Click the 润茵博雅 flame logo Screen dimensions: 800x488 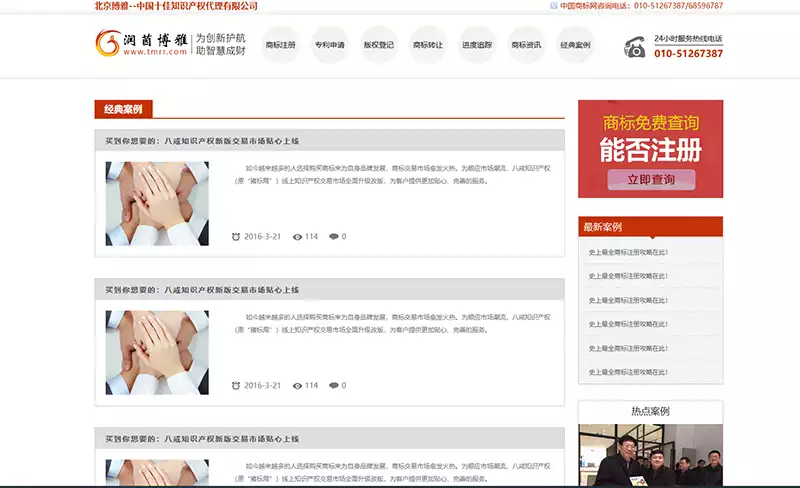coord(107,43)
